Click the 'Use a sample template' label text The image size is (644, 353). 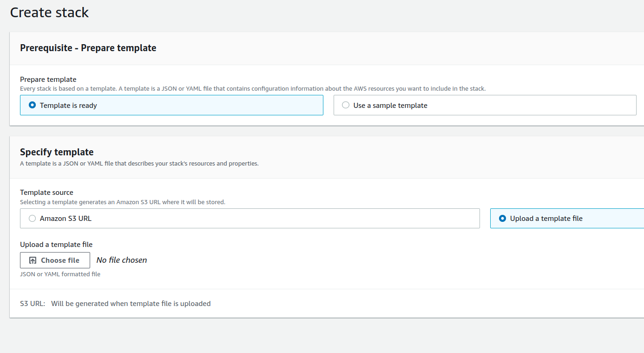390,106
